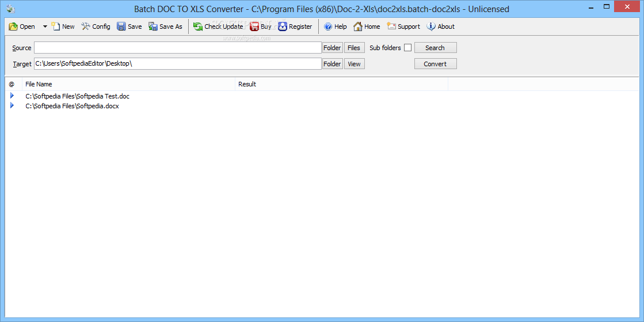Expand the Open dropdown arrow
Screen dimensions: 644x322
pyautogui.click(x=45, y=26)
